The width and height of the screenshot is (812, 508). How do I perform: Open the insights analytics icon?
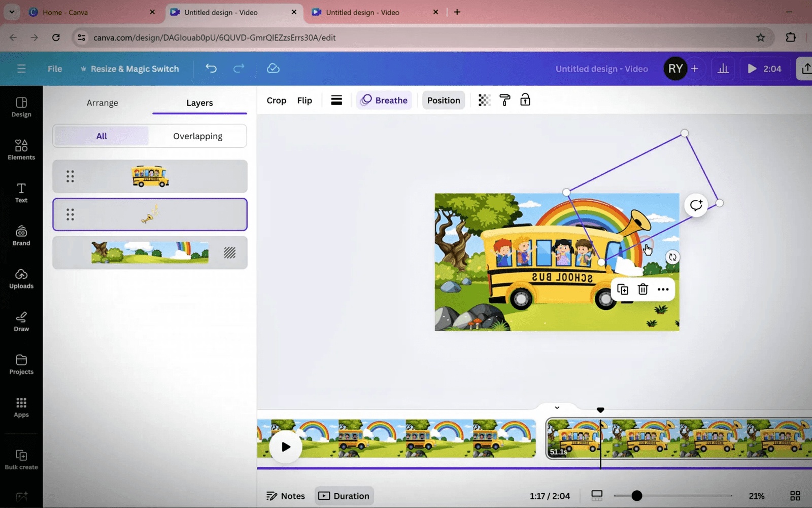point(723,69)
